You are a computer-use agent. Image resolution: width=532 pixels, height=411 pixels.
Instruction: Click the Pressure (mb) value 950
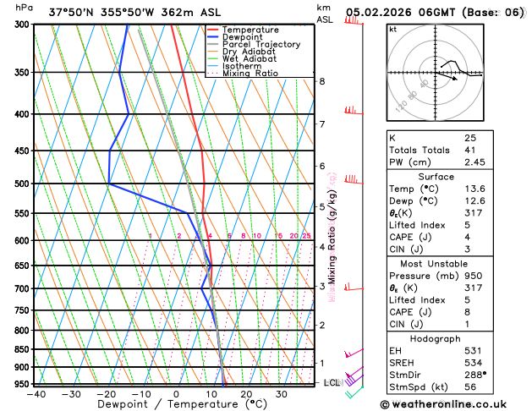point(474,276)
